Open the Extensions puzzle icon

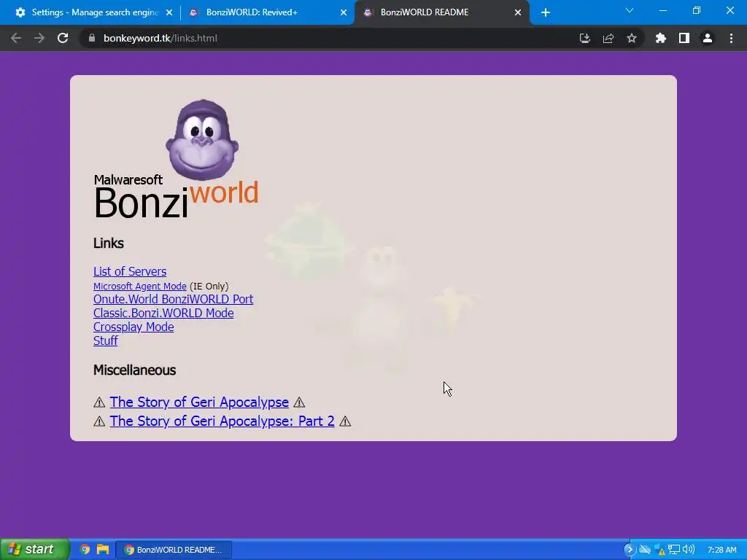pyautogui.click(x=660, y=38)
